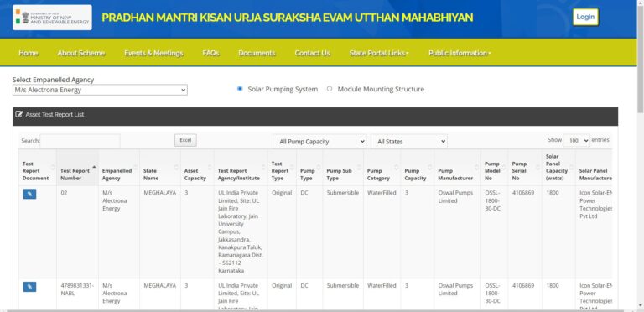The height and width of the screenshot is (312, 644).
Task: Open the All States filter dropdown
Action: (x=409, y=141)
